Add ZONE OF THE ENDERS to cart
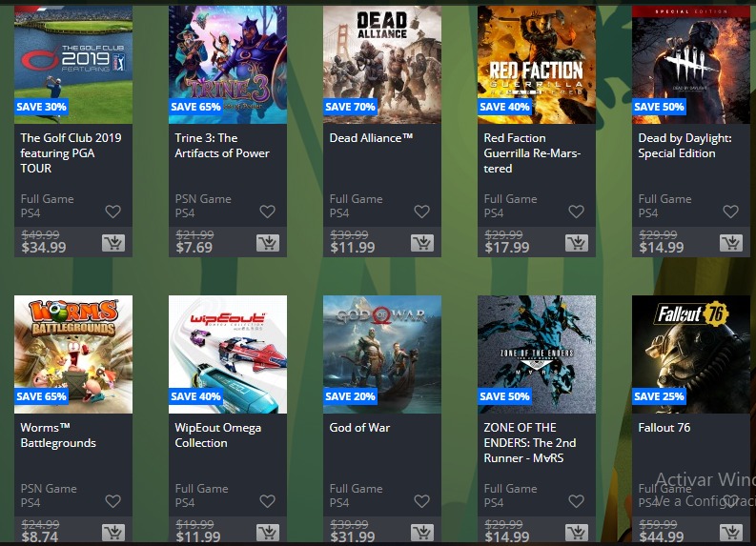The height and width of the screenshot is (546, 756). pyautogui.click(x=576, y=533)
